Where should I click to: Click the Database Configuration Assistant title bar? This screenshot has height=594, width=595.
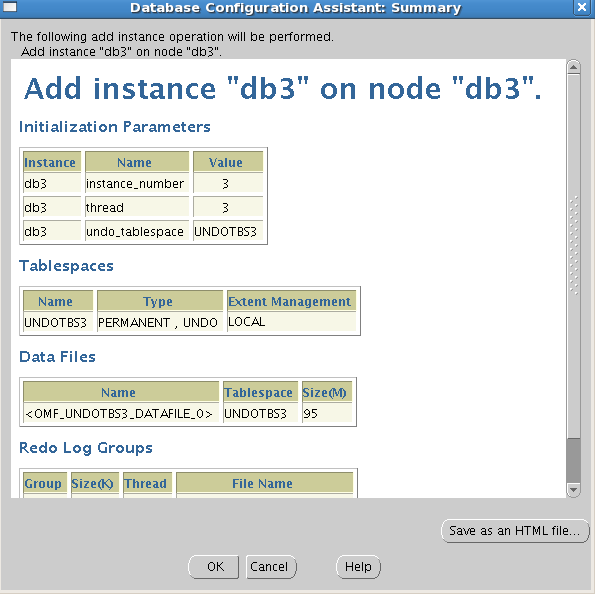(296, 8)
